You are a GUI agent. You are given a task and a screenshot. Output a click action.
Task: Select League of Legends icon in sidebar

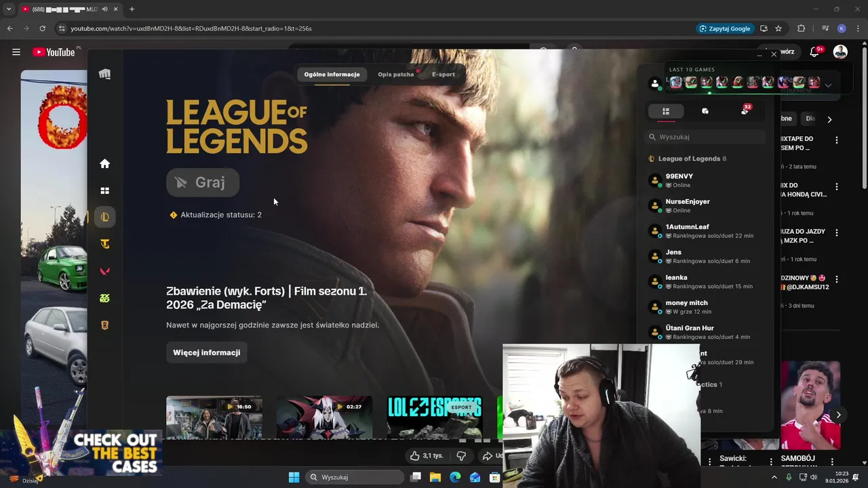pos(104,217)
